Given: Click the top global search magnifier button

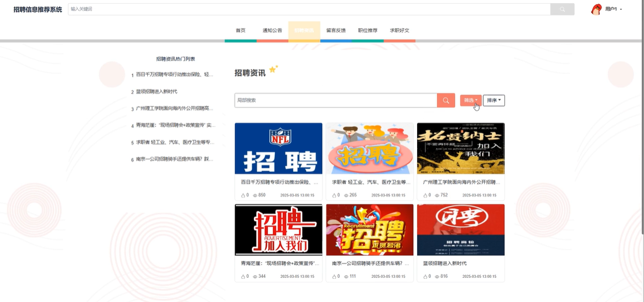Looking at the screenshot, I should click(562, 9).
